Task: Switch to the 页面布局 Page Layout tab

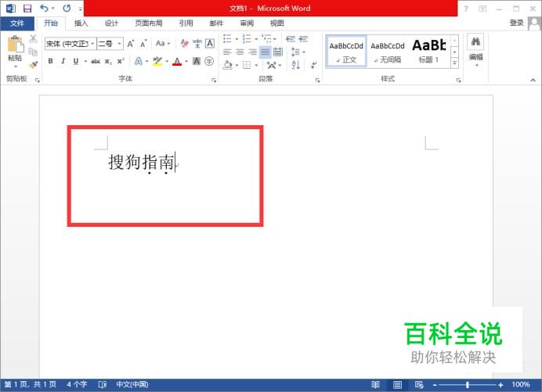Action: tap(148, 23)
